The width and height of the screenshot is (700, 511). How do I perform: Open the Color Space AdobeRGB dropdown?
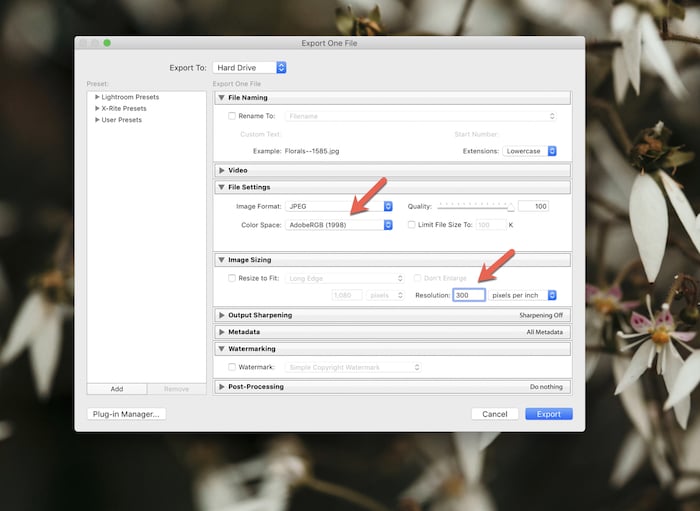pos(339,225)
